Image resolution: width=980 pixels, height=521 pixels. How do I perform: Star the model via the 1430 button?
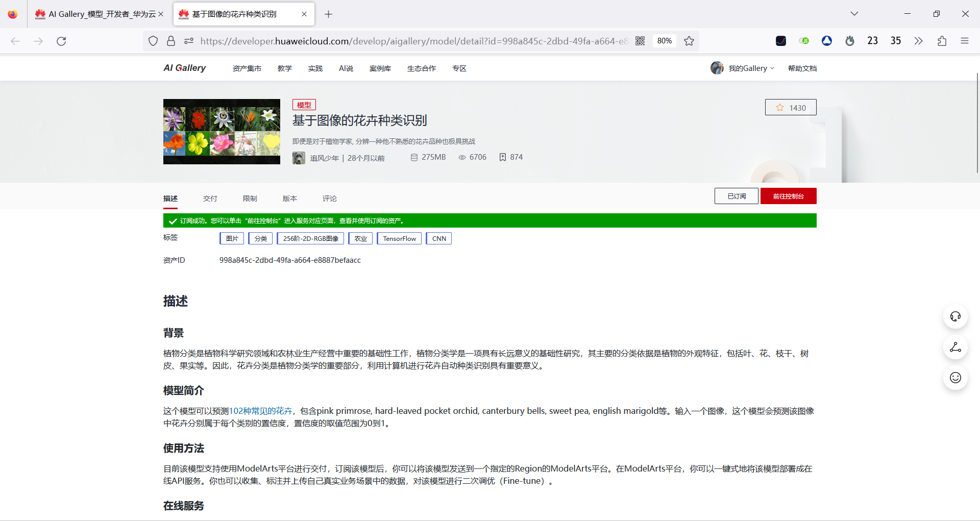pyautogui.click(x=790, y=107)
